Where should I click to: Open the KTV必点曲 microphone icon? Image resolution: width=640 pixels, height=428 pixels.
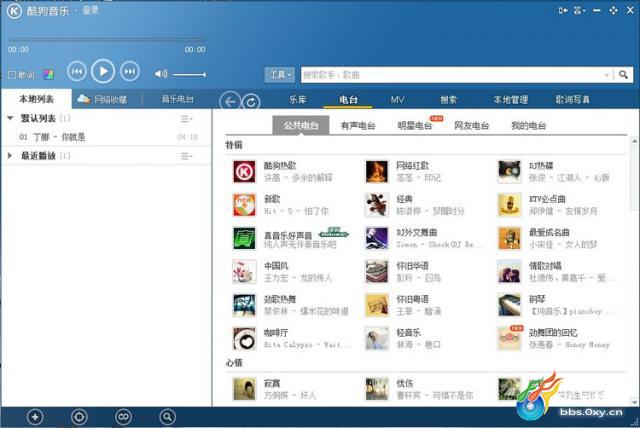coord(509,205)
